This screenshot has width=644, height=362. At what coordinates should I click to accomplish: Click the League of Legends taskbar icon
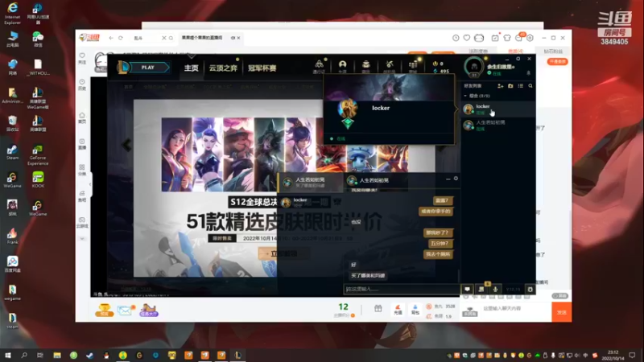[x=237, y=356]
